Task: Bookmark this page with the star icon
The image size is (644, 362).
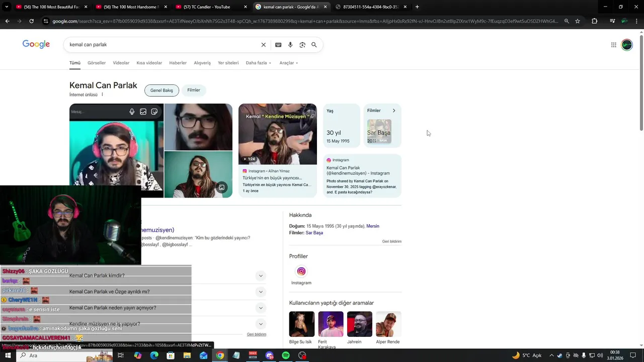Action: point(578,21)
